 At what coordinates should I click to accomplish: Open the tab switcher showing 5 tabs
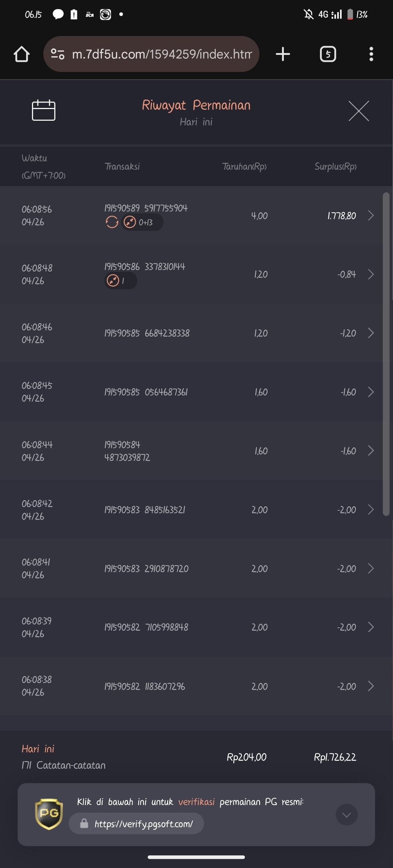pos(328,54)
